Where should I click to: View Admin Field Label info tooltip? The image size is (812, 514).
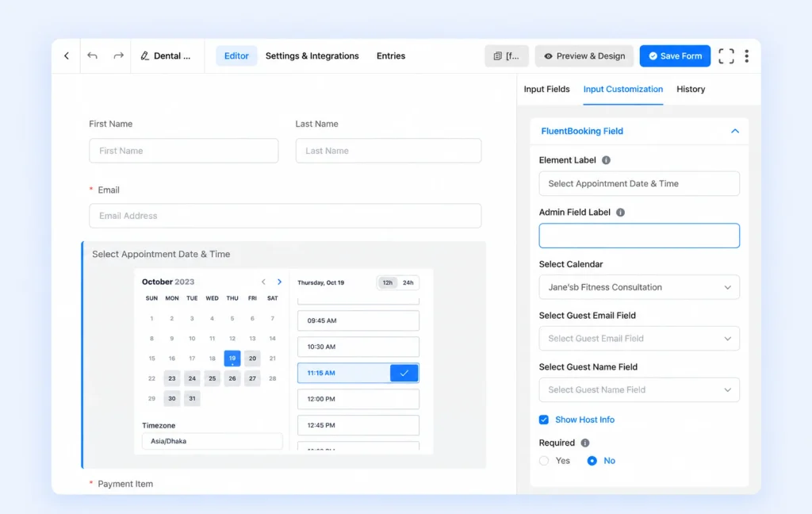tap(620, 213)
